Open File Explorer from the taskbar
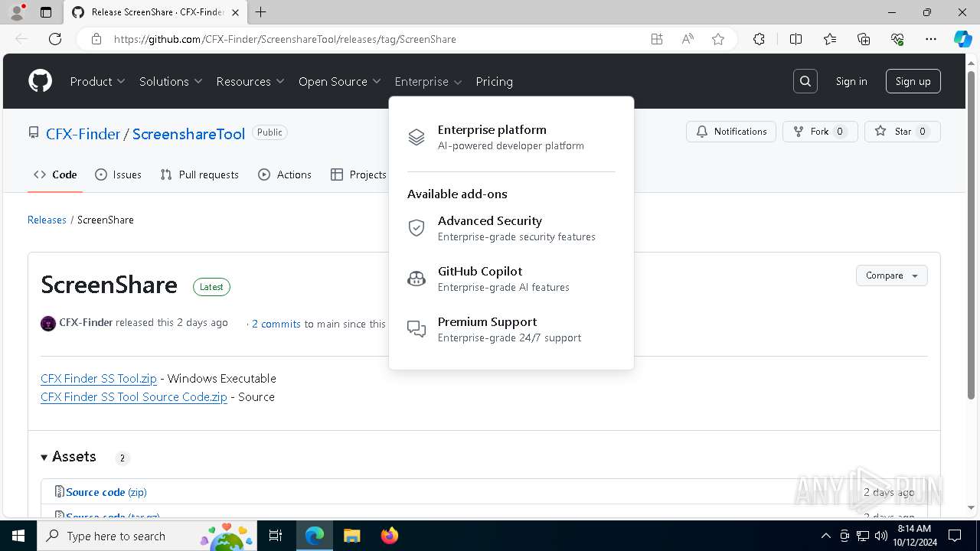 pyautogui.click(x=352, y=536)
